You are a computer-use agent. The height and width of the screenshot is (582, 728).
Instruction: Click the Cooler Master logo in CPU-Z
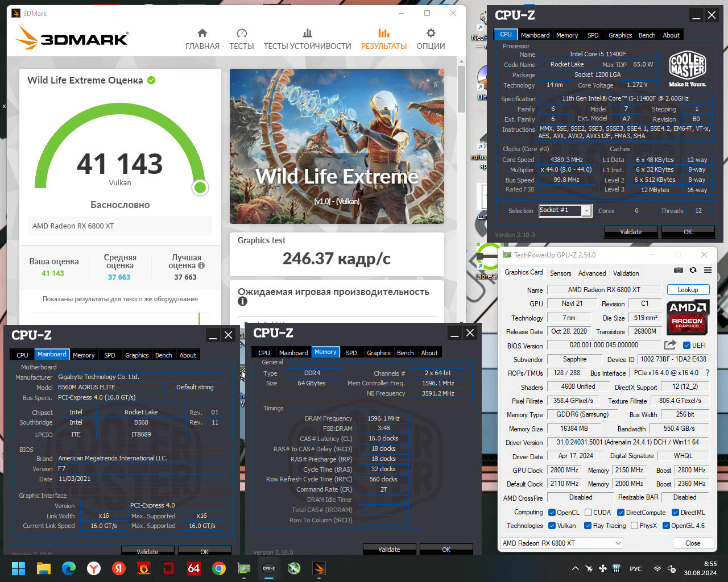tap(687, 69)
